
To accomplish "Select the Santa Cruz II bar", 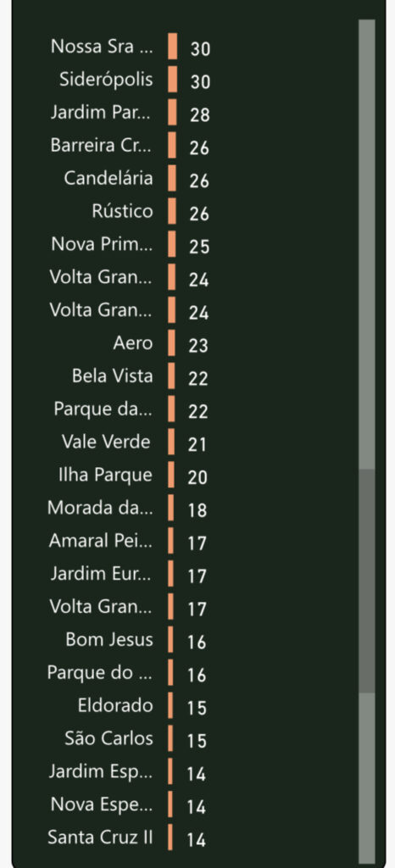I will click(x=170, y=837).
